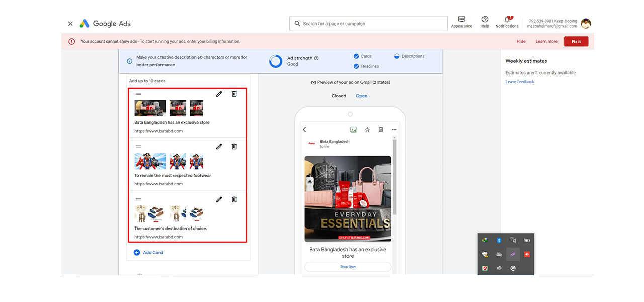This screenshot has width=644, height=302.
Task: Click the back arrow in Gmail ad preview
Action: pyautogui.click(x=304, y=130)
